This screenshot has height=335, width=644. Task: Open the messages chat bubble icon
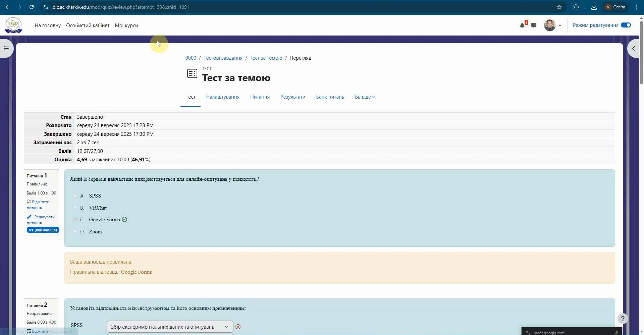tap(534, 25)
